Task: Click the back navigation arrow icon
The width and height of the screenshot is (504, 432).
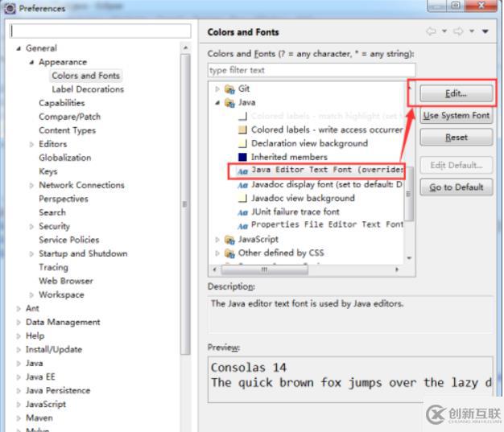Action: coord(431,31)
